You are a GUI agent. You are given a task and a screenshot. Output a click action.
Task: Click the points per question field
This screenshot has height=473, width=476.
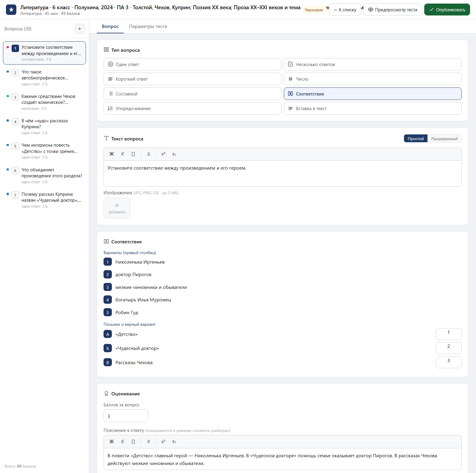(x=126, y=416)
